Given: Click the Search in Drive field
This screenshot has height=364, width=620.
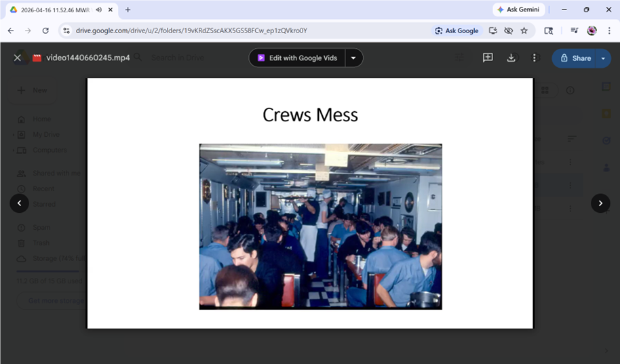Looking at the screenshot, I should [178, 58].
